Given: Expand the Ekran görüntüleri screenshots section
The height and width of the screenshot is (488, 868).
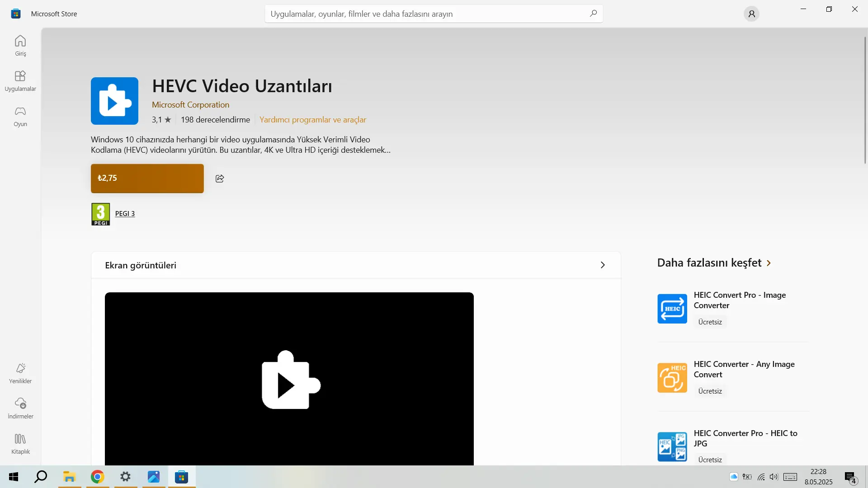Looking at the screenshot, I should [x=602, y=265].
